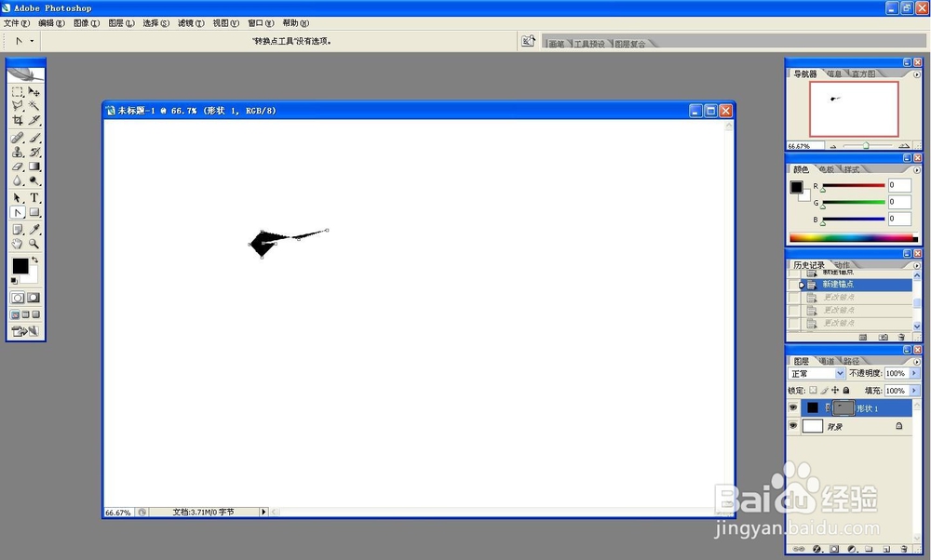Open the blend mode 正常 dropdown
Screen dimensions: 931x560
(816, 373)
